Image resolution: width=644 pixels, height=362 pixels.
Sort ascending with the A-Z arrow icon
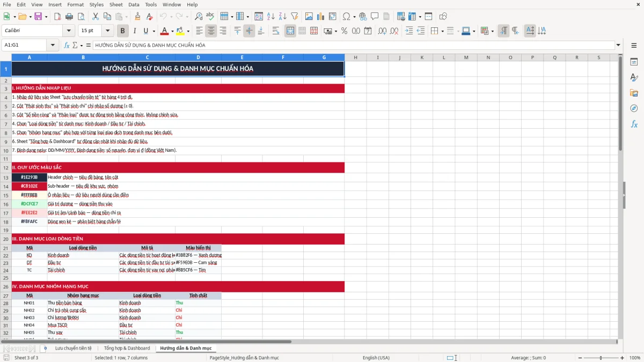[270, 17]
